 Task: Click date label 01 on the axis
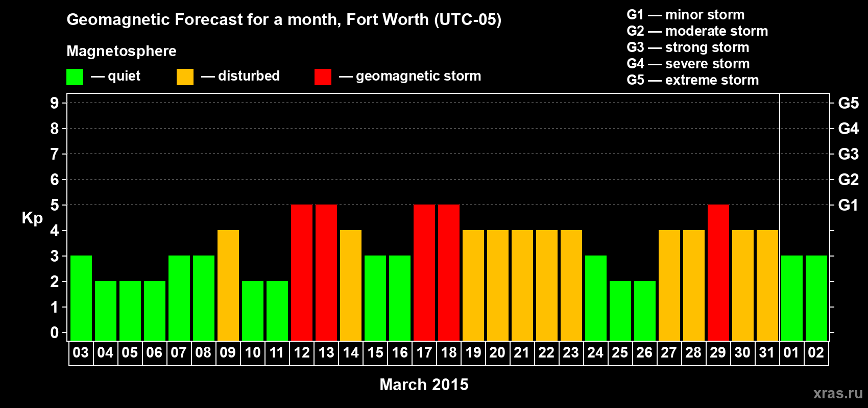791,352
